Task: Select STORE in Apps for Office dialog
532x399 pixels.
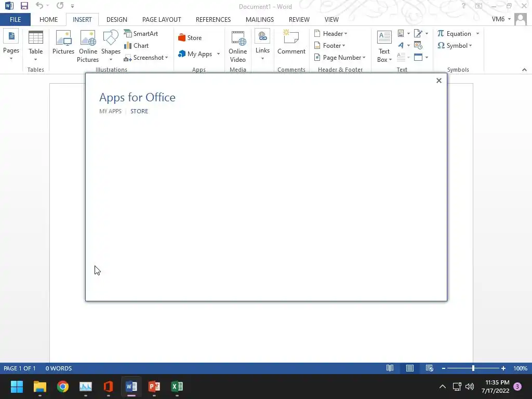Action: click(x=139, y=111)
